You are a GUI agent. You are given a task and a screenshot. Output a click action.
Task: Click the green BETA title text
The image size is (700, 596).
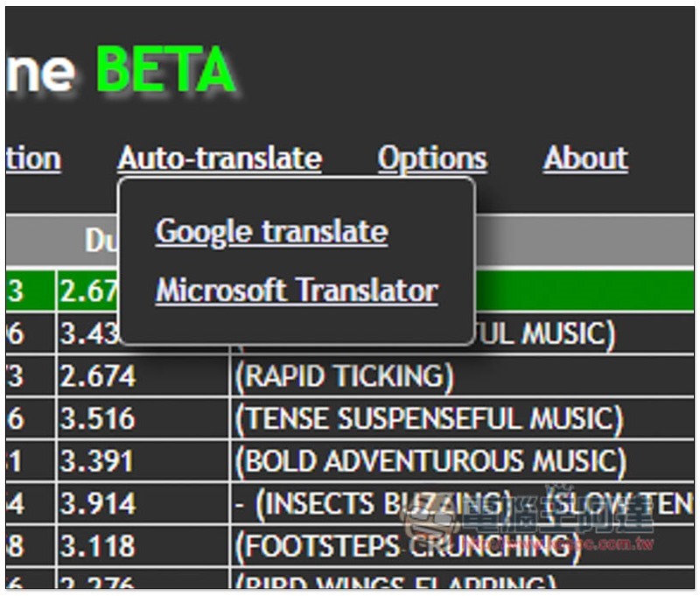click(166, 71)
